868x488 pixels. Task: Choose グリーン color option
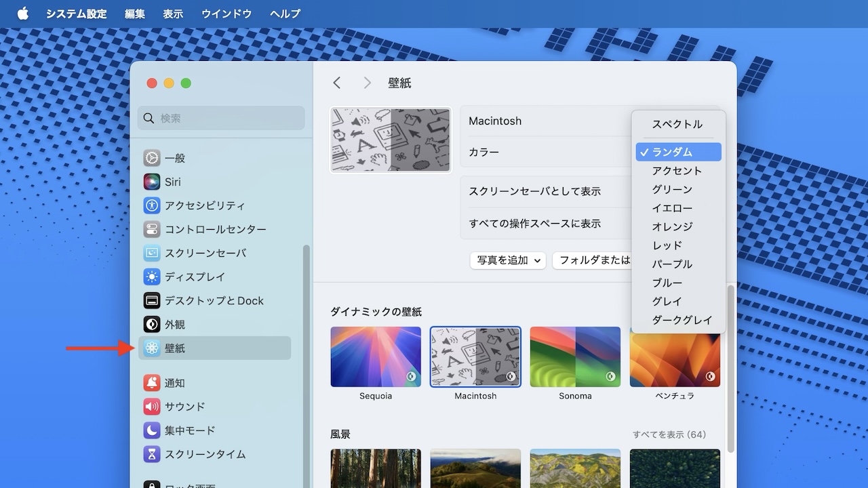[x=678, y=189]
